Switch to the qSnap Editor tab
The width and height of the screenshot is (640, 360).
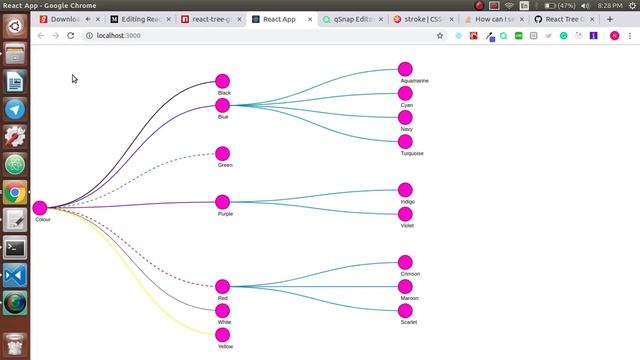point(353,19)
